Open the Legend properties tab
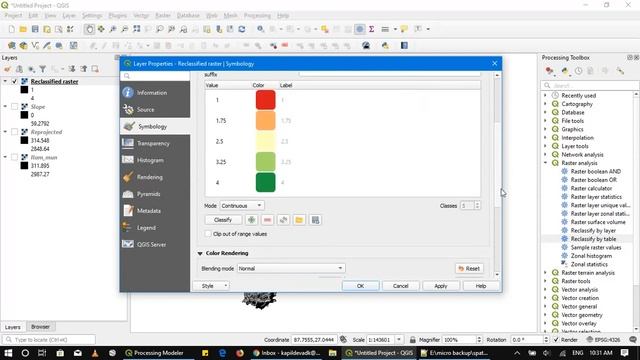Image resolution: width=640 pixels, height=360 pixels. click(x=155, y=228)
